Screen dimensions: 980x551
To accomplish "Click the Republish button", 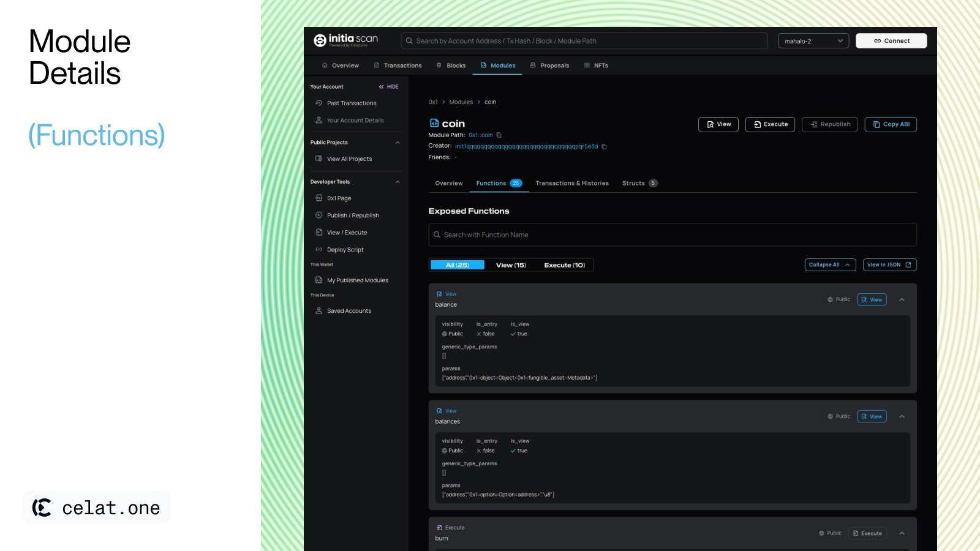I will tap(830, 124).
